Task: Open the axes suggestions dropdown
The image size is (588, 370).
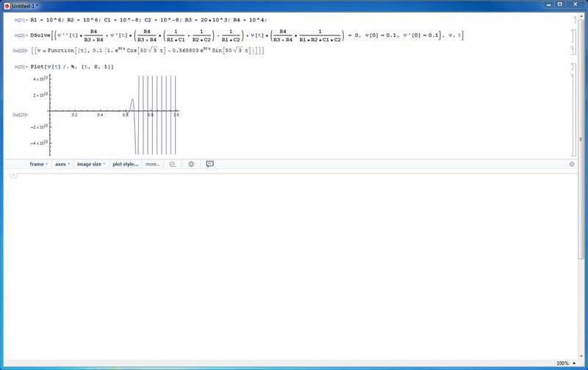Action: pyautogui.click(x=62, y=164)
